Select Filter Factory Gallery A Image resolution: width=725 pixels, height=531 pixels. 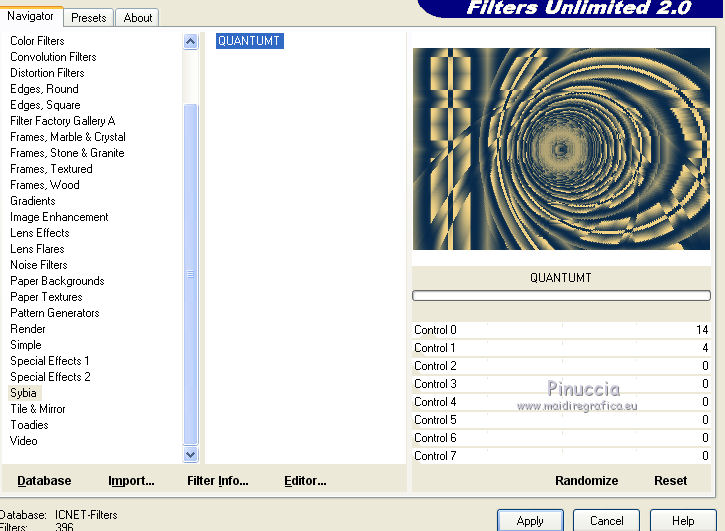pos(62,121)
